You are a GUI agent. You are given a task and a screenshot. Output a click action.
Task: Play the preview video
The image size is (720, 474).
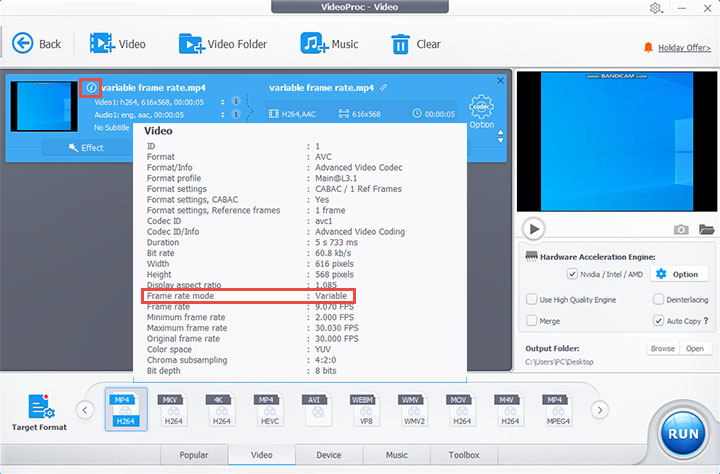pyautogui.click(x=533, y=228)
